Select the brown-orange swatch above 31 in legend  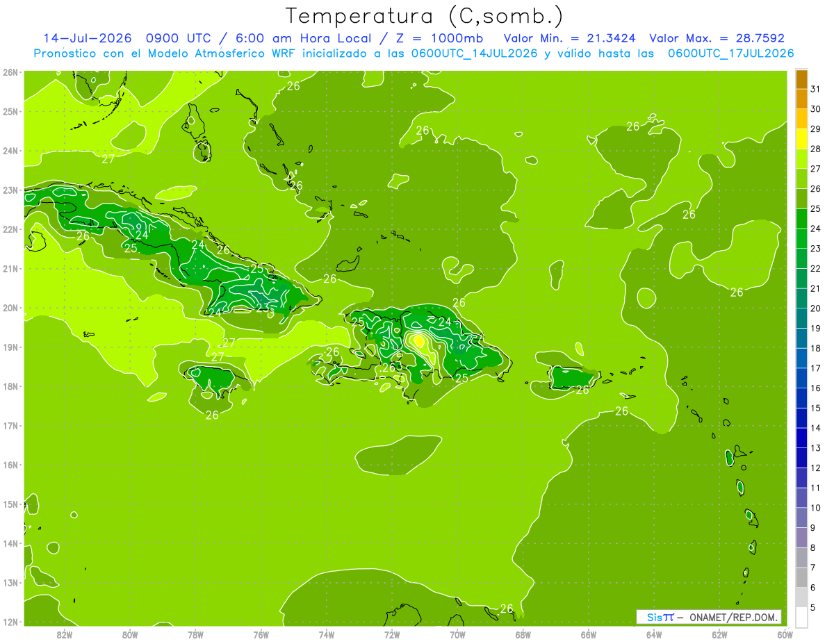(x=801, y=79)
